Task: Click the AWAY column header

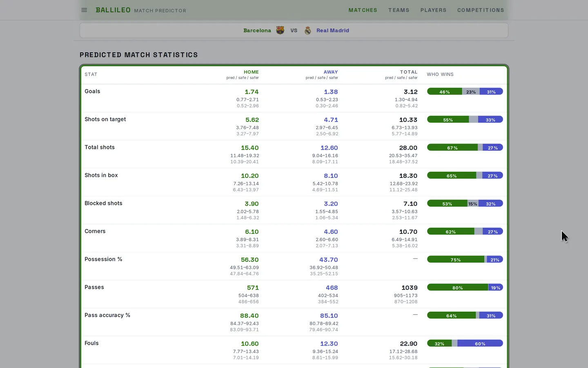Action: click(x=330, y=72)
